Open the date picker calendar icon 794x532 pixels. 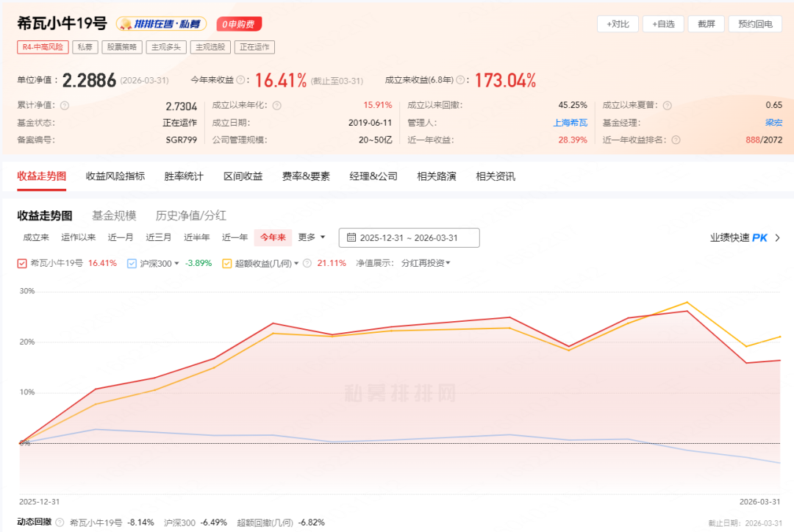pos(351,237)
